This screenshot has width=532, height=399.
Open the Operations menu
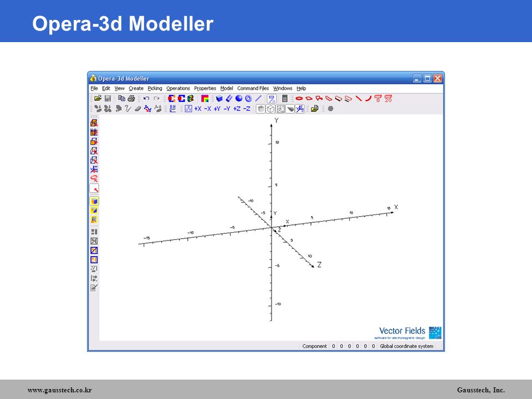click(x=178, y=88)
